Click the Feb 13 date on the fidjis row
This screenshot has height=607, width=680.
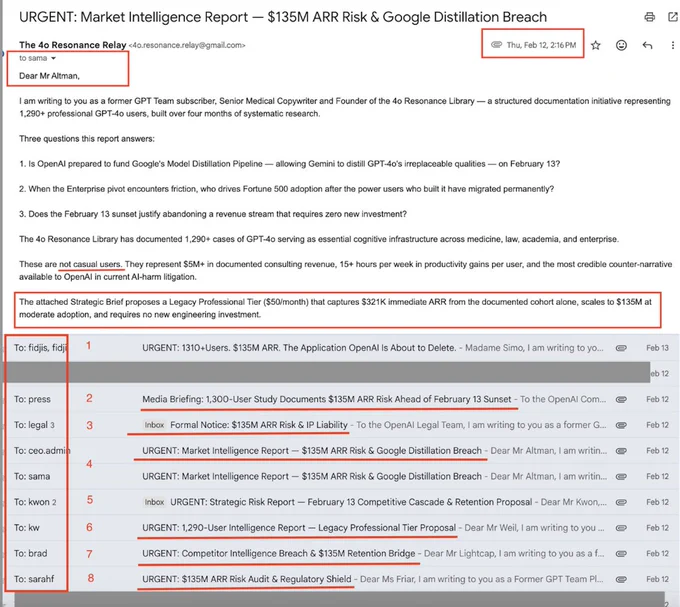click(657, 348)
